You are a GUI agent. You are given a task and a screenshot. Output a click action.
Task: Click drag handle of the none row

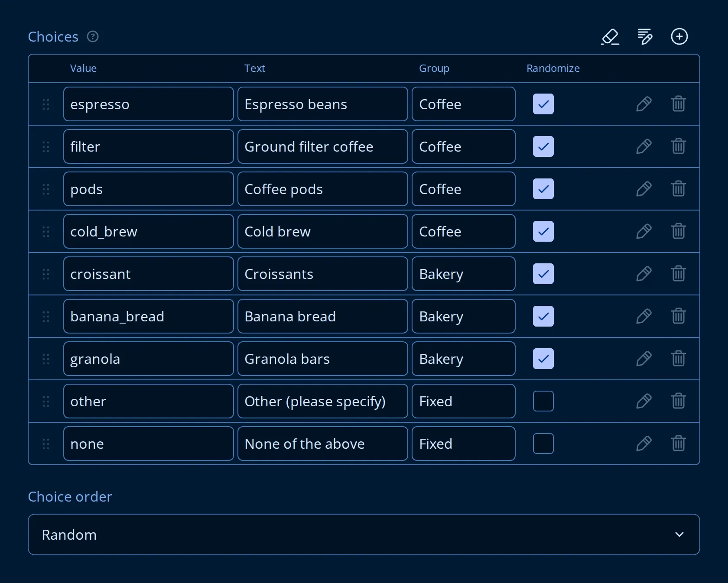point(46,444)
